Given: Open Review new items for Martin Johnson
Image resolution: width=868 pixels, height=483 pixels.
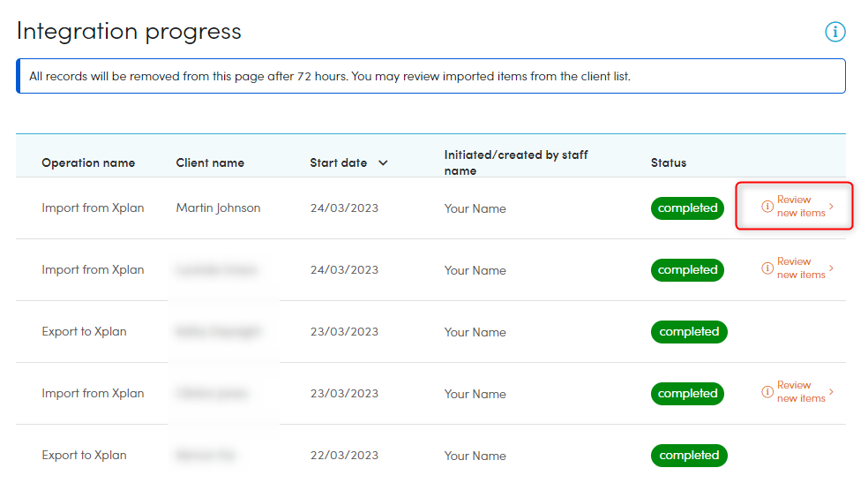Looking at the screenshot, I should tap(800, 207).
